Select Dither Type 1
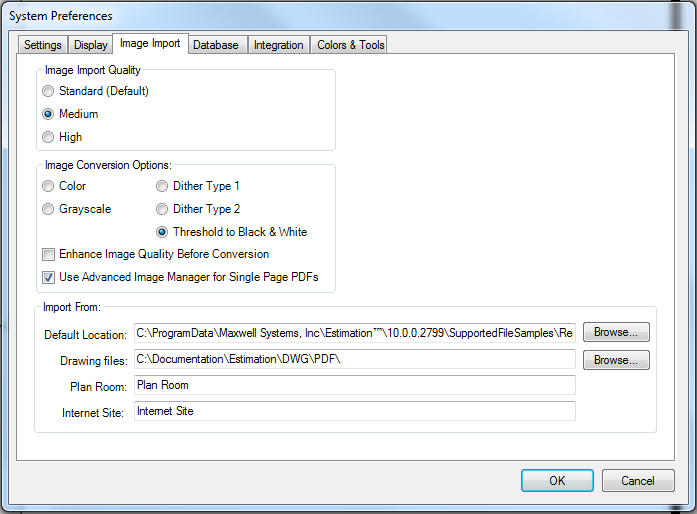The height and width of the screenshot is (514, 697). [163, 186]
